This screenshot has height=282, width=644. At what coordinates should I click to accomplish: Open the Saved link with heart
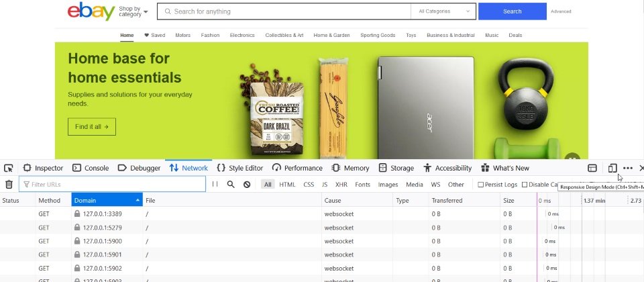(x=155, y=36)
